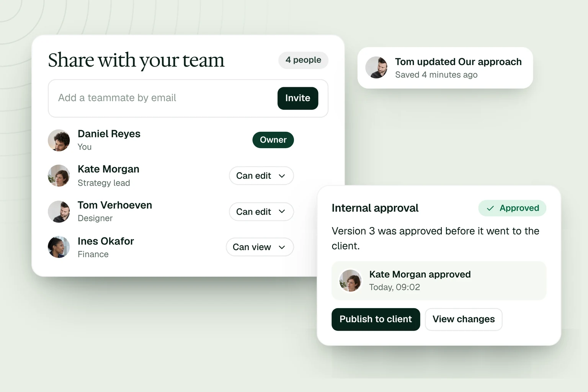This screenshot has width=588, height=392.
Task: Click Tom's avatar in update notification
Action: pyautogui.click(x=377, y=68)
